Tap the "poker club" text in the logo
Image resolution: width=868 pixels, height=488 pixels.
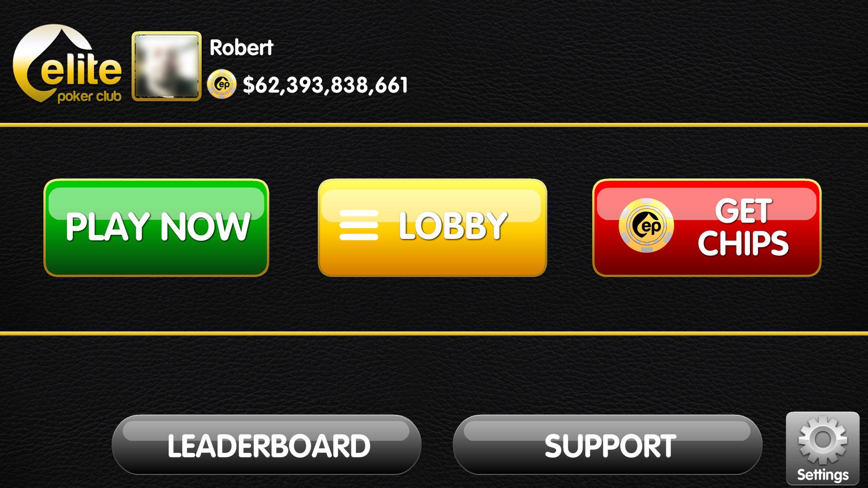(90, 96)
